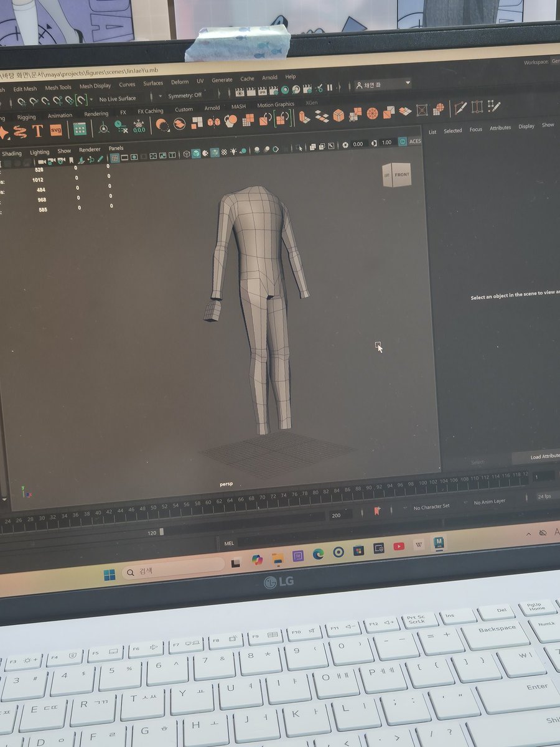560x747 pixels.
Task: Click the snap to curve magnet icon
Action: pyautogui.click(x=33, y=101)
